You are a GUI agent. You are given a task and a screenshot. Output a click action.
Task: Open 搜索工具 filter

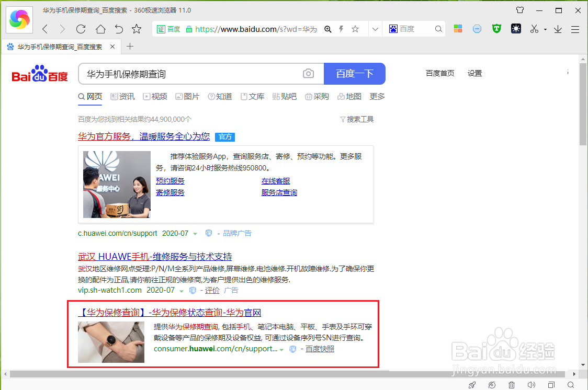click(357, 119)
